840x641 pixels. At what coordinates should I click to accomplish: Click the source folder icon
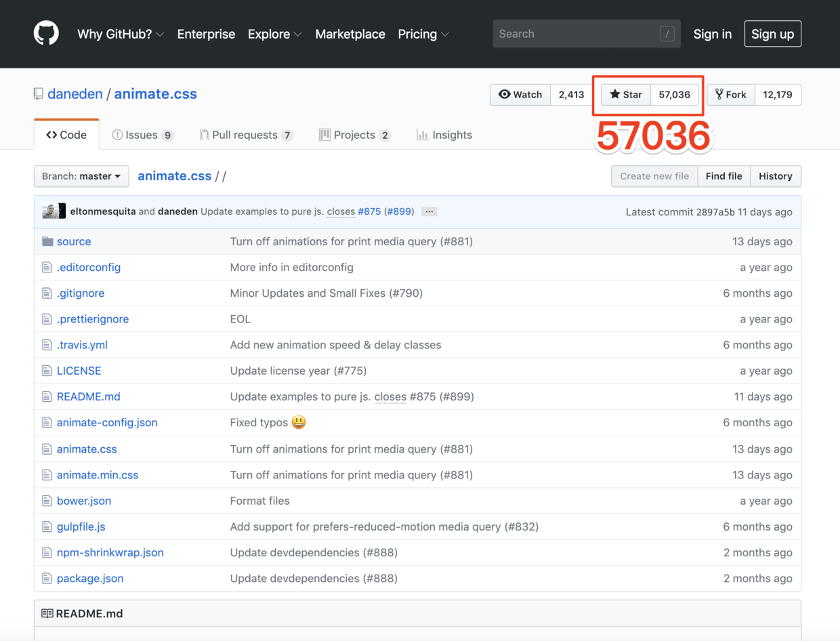pos(47,241)
